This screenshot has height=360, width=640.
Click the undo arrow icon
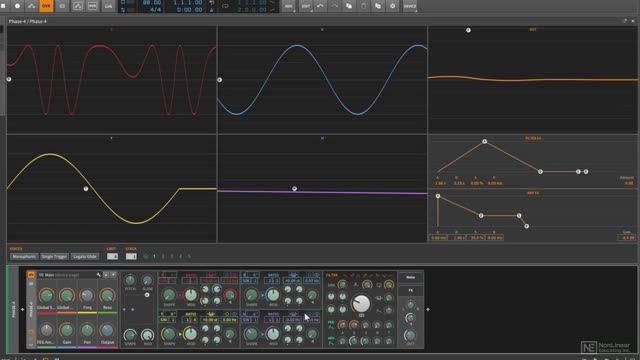(320, 6)
